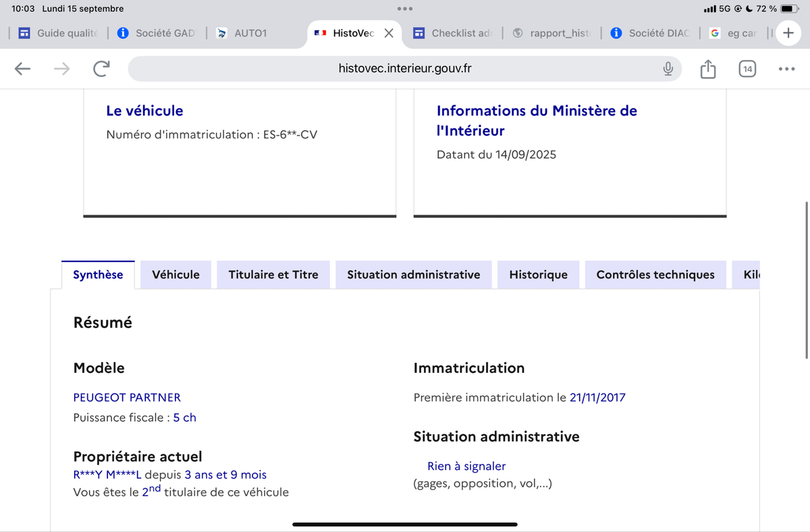Switch to the Checklist tab
Screen dimensions: 810x532
pyautogui.click(x=452, y=32)
